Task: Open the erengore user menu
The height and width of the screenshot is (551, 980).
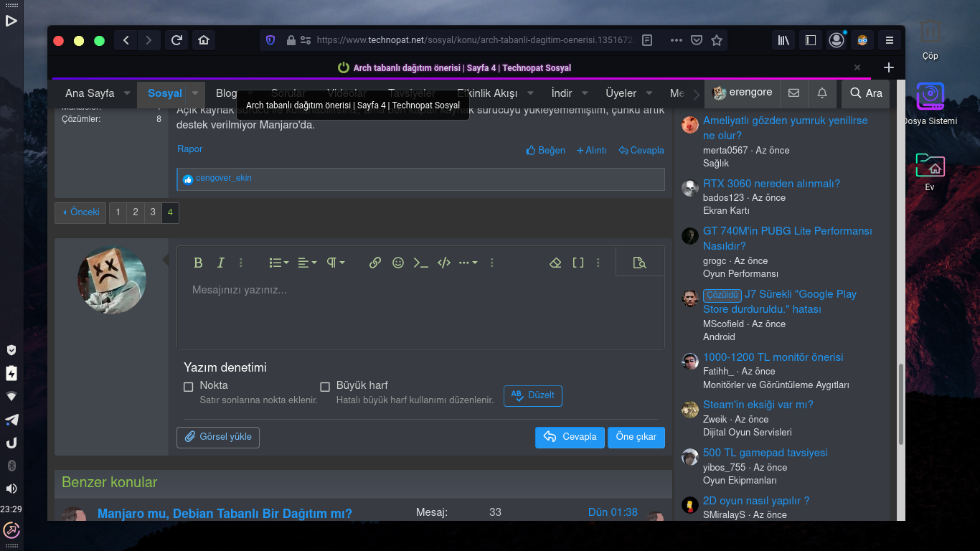Action: [743, 93]
